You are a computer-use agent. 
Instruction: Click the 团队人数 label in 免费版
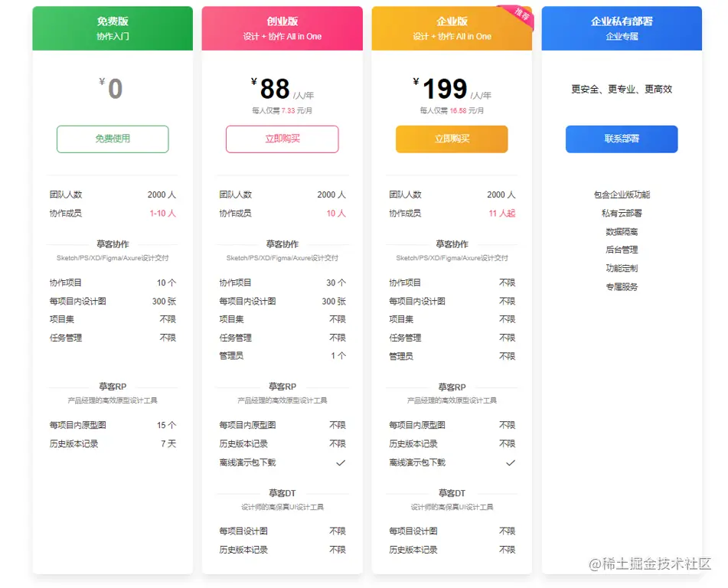[66, 194]
